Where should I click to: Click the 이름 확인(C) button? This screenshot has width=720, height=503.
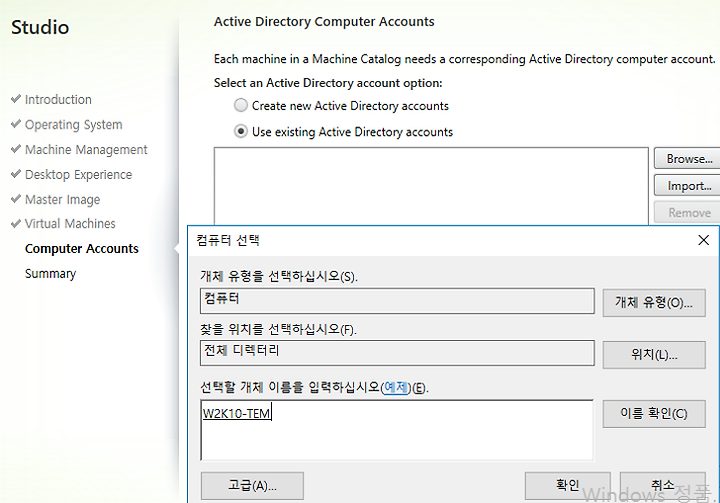pos(654,413)
